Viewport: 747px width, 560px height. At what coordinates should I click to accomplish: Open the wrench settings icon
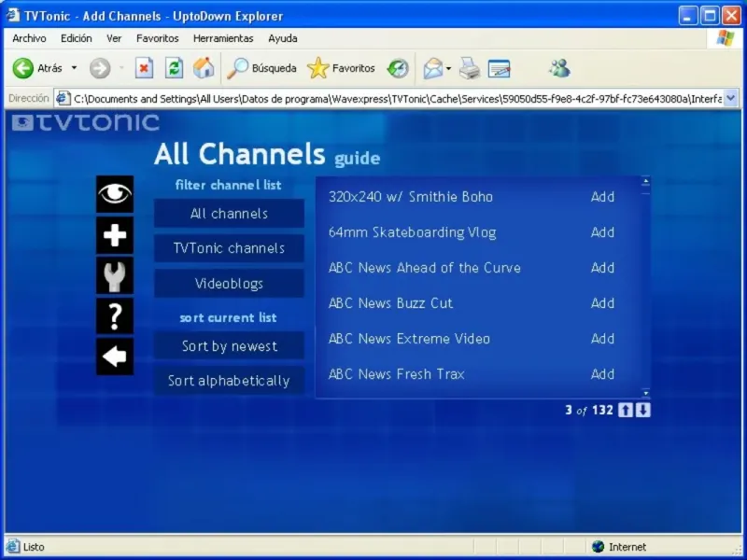[115, 276]
